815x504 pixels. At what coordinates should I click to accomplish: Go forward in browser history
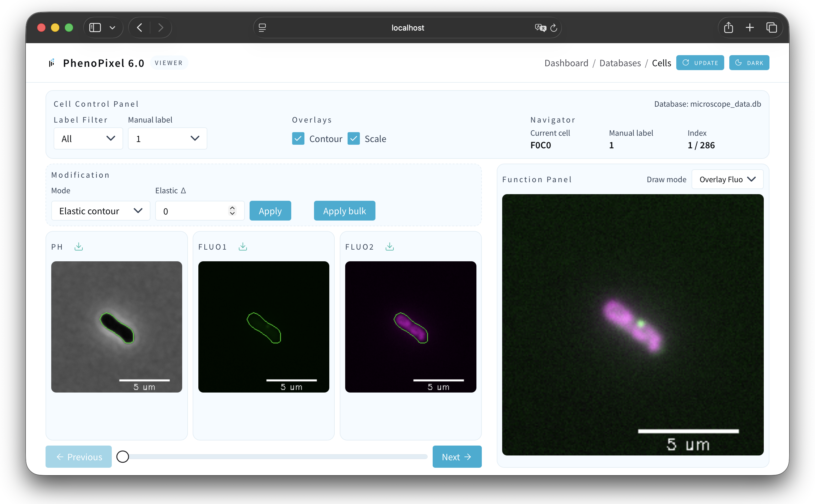(161, 28)
